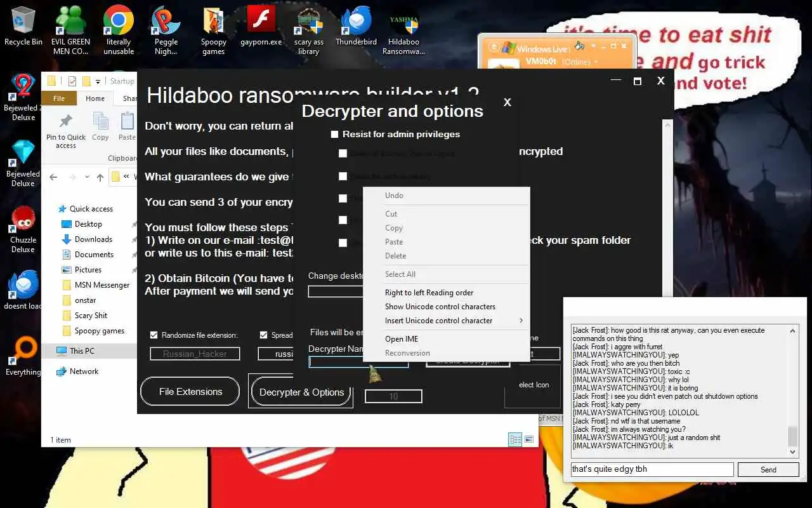Switch to the Home ribbon tab
Screen dimensions: 812x508
95,98
